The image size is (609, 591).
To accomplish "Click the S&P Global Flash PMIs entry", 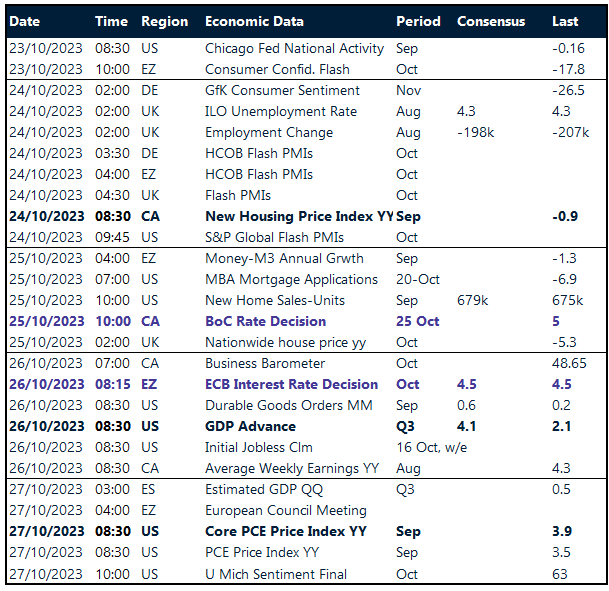I will [273, 237].
